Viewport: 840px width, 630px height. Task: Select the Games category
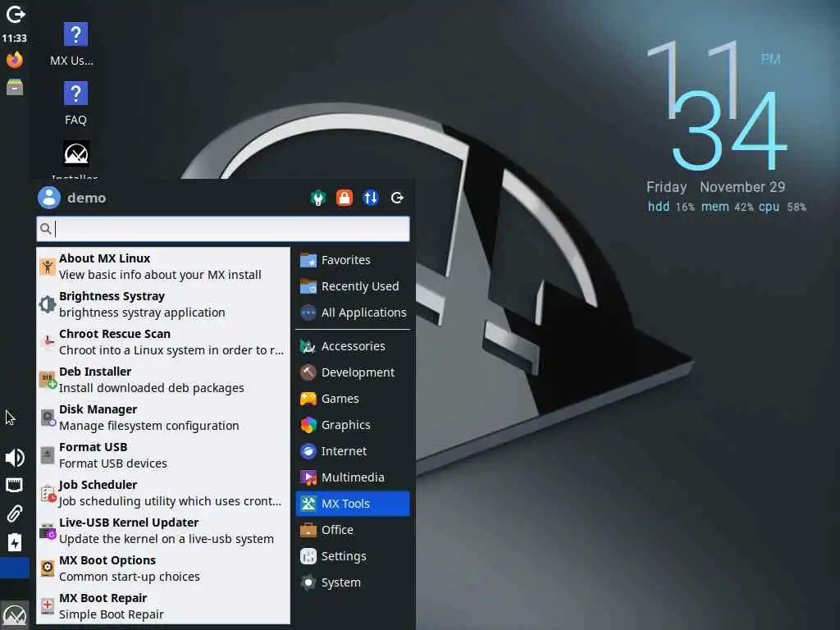(x=353, y=399)
